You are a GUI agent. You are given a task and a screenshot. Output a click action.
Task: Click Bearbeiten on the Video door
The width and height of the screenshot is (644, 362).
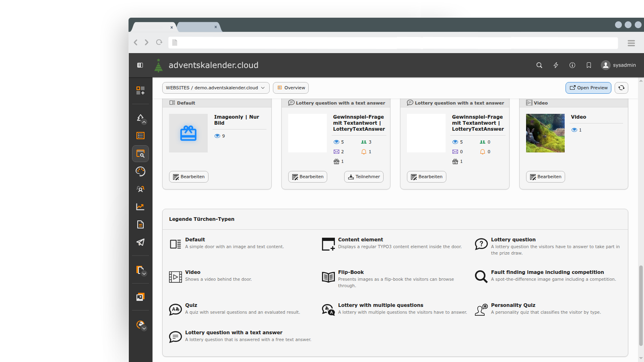pos(545,177)
